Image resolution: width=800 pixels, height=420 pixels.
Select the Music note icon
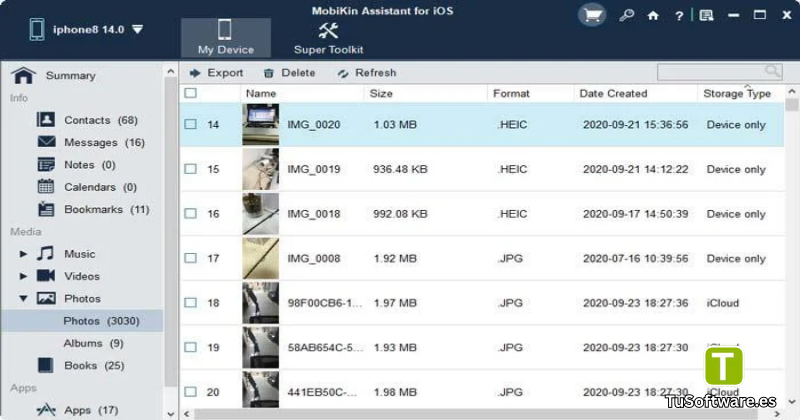[x=45, y=254]
